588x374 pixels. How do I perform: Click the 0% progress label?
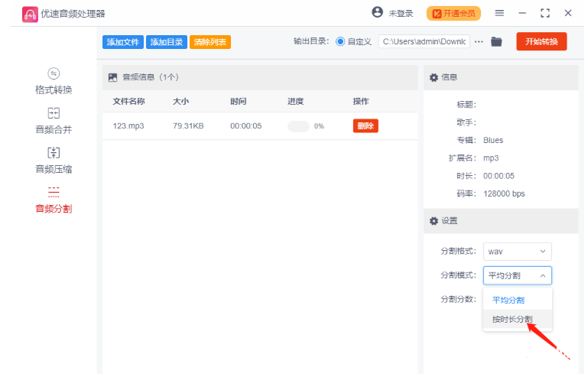click(x=319, y=126)
